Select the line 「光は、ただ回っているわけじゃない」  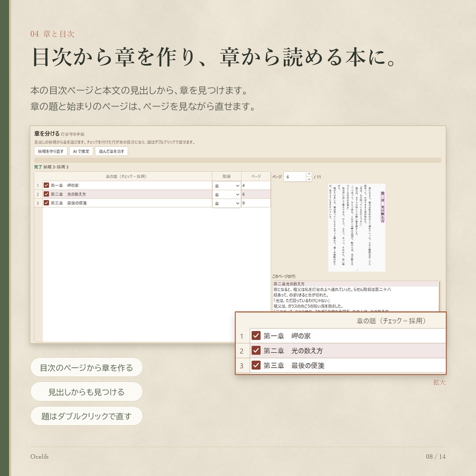point(355,300)
